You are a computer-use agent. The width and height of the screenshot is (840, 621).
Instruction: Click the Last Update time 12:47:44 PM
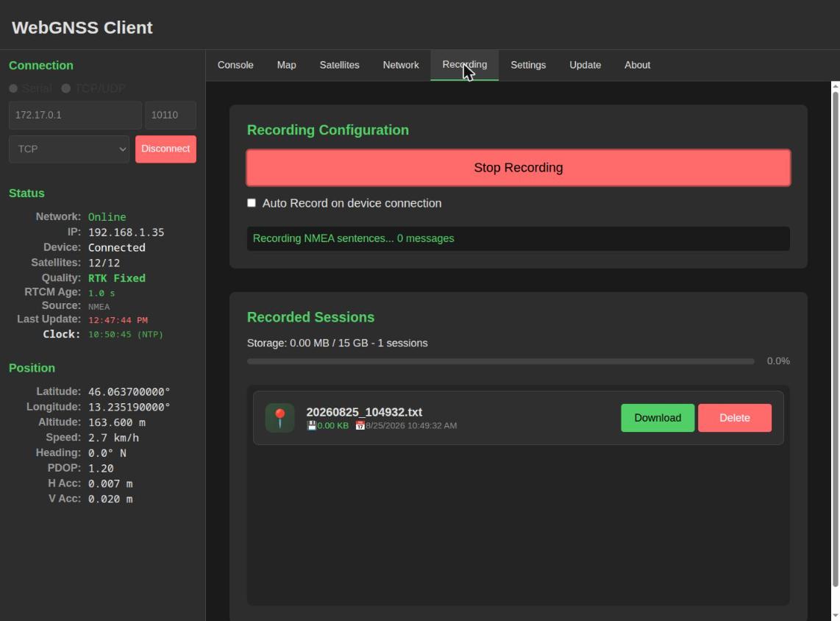[118, 320]
